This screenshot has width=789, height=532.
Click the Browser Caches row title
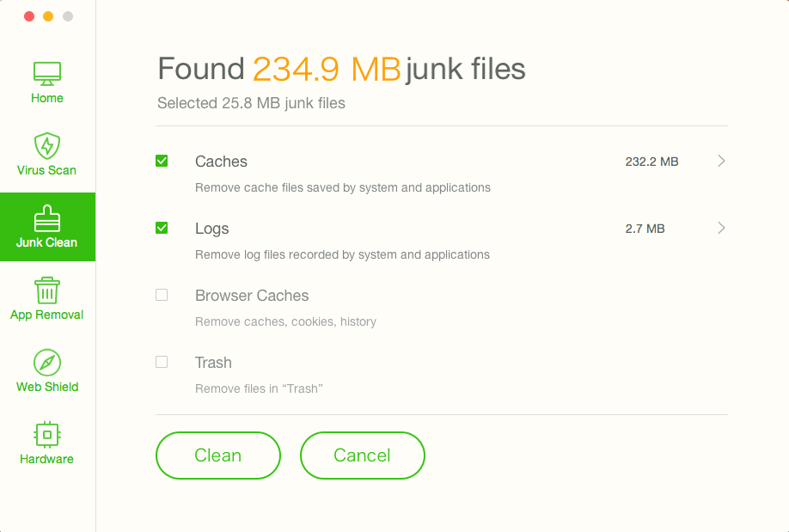point(252,296)
